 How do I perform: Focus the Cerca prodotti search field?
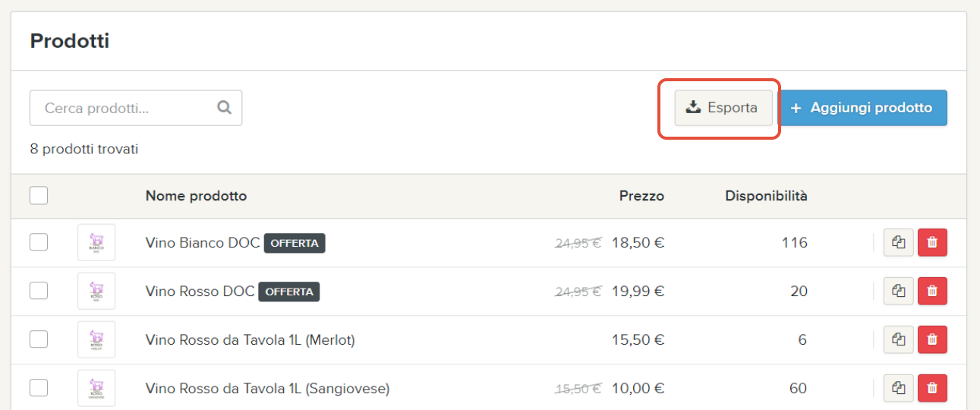(x=125, y=108)
